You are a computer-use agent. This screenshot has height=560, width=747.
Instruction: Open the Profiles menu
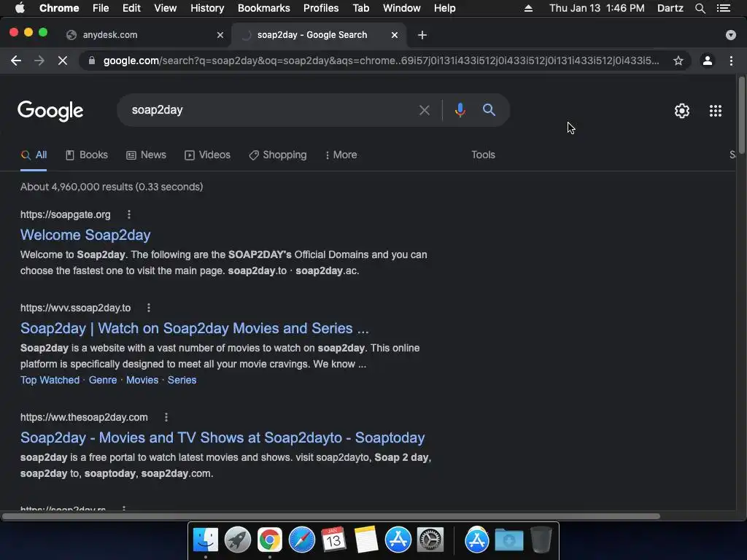click(x=321, y=8)
